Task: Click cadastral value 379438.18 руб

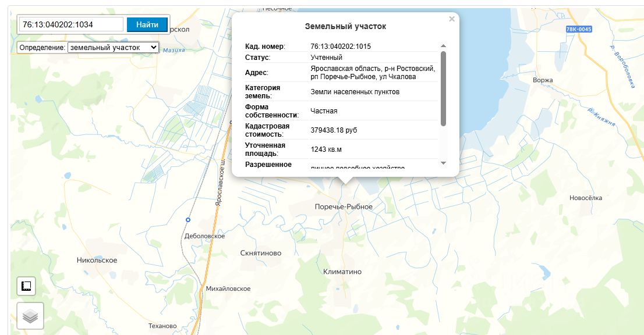Action: pos(334,130)
